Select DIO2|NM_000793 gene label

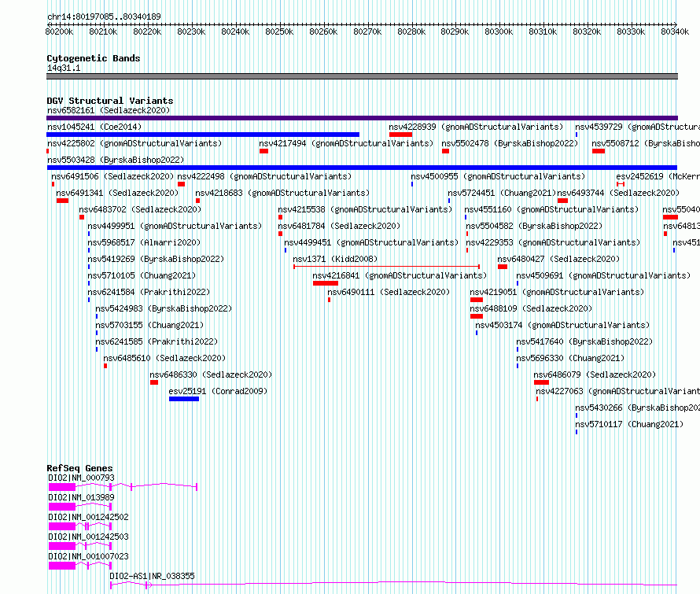point(81,478)
